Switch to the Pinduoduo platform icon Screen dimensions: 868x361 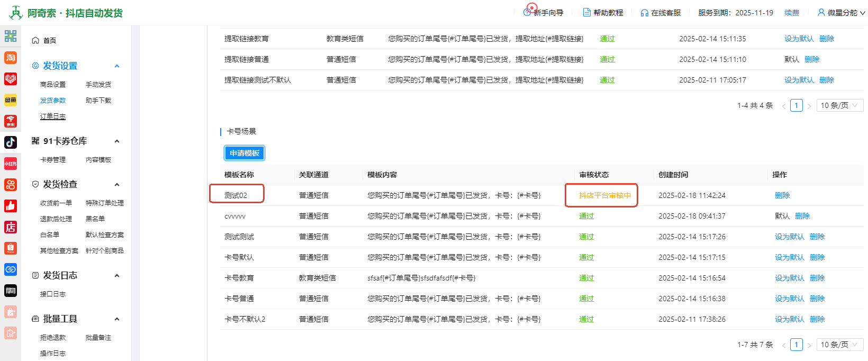pyautogui.click(x=11, y=79)
